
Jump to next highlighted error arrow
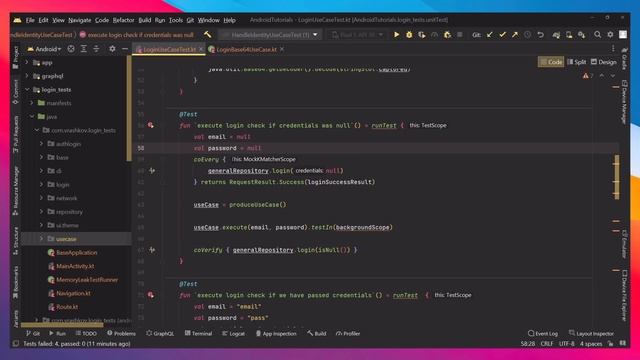click(x=613, y=76)
